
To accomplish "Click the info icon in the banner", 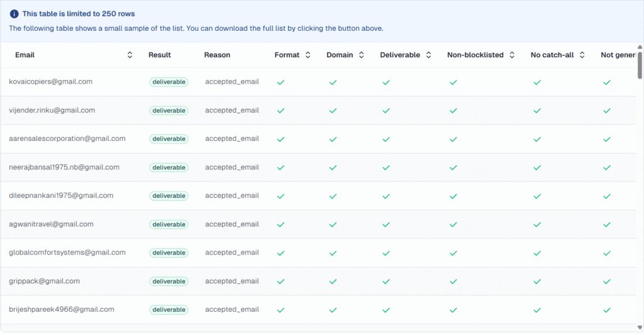I will (x=14, y=14).
